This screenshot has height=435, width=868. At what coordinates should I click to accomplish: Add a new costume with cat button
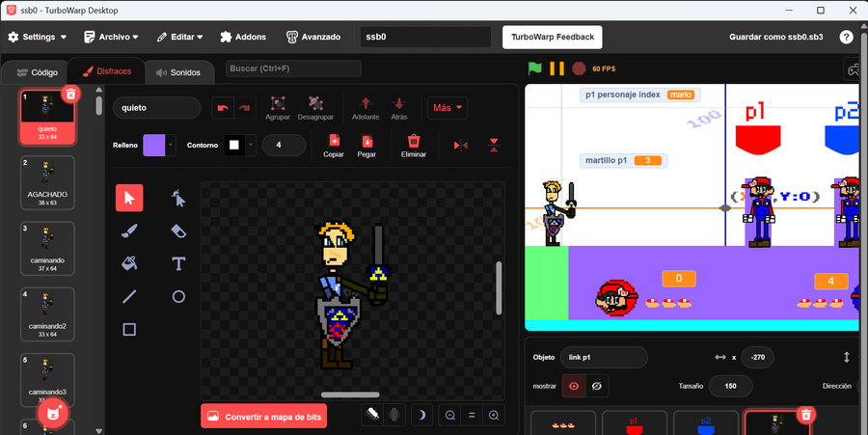pos(53,413)
